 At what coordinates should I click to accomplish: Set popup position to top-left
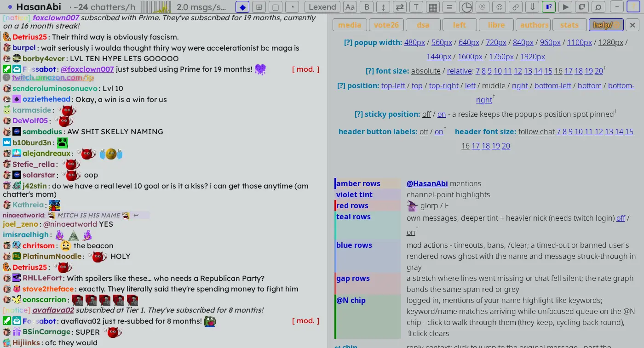tap(393, 86)
